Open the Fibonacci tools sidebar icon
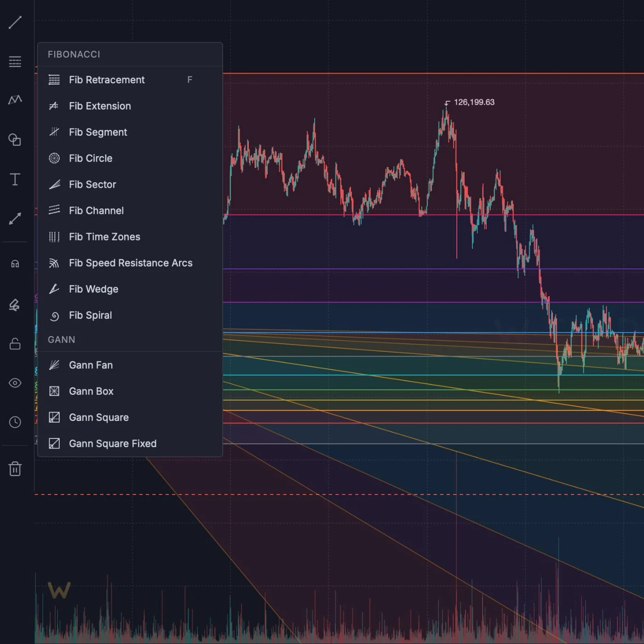 [x=15, y=61]
